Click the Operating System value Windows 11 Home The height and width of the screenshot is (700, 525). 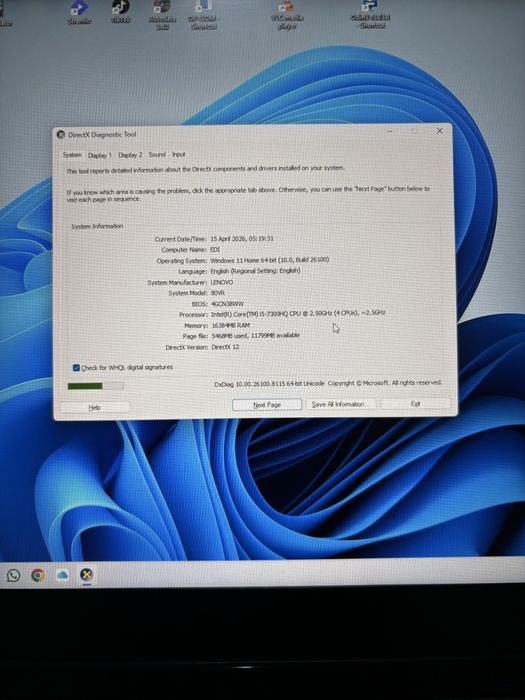click(270, 260)
